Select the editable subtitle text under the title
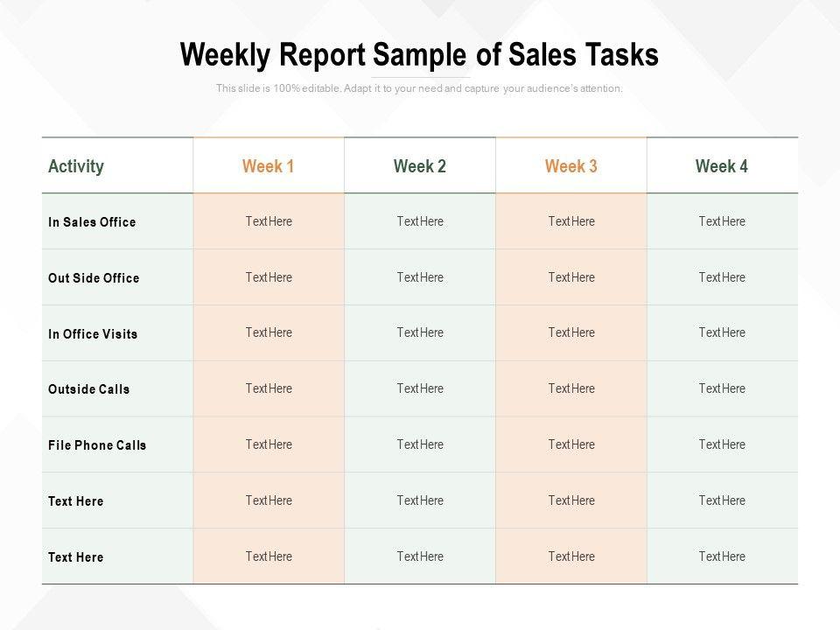This screenshot has height=630, width=840. (419, 88)
